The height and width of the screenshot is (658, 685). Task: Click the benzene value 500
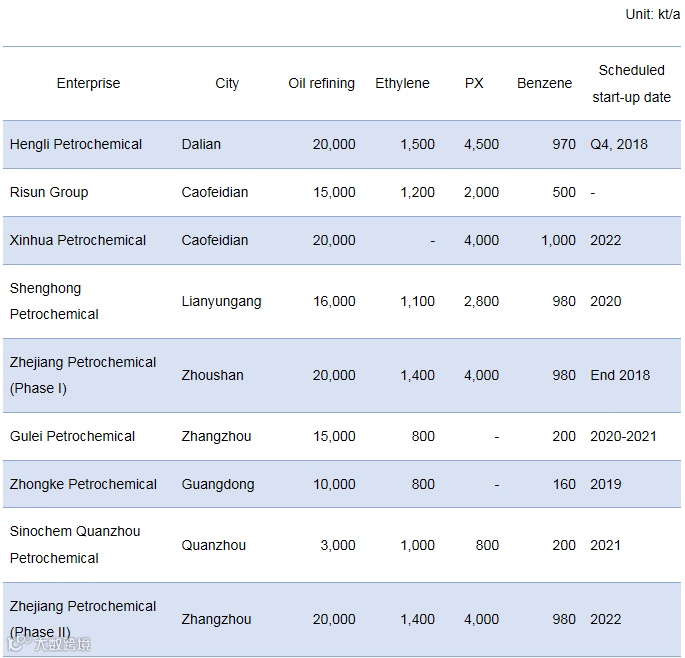[564, 192]
